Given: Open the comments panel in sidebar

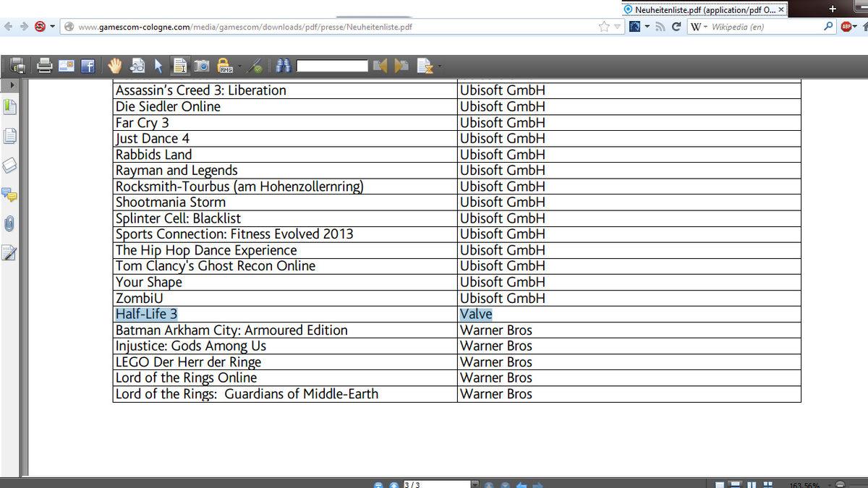Looking at the screenshot, I should pyautogui.click(x=9, y=194).
